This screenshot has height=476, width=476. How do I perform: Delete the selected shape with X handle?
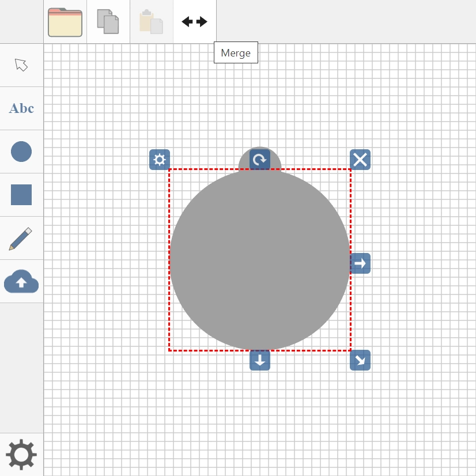click(x=360, y=160)
